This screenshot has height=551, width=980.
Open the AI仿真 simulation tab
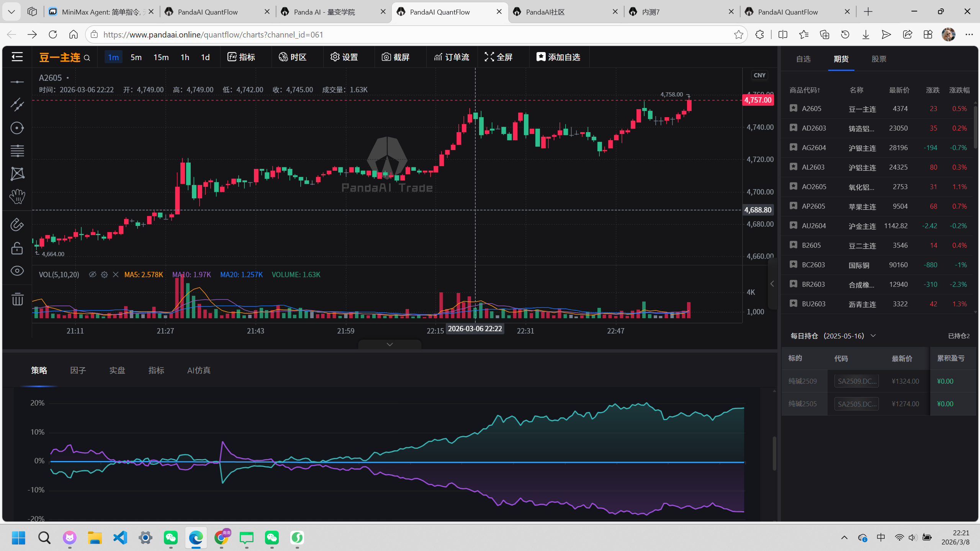[x=199, y=370]
